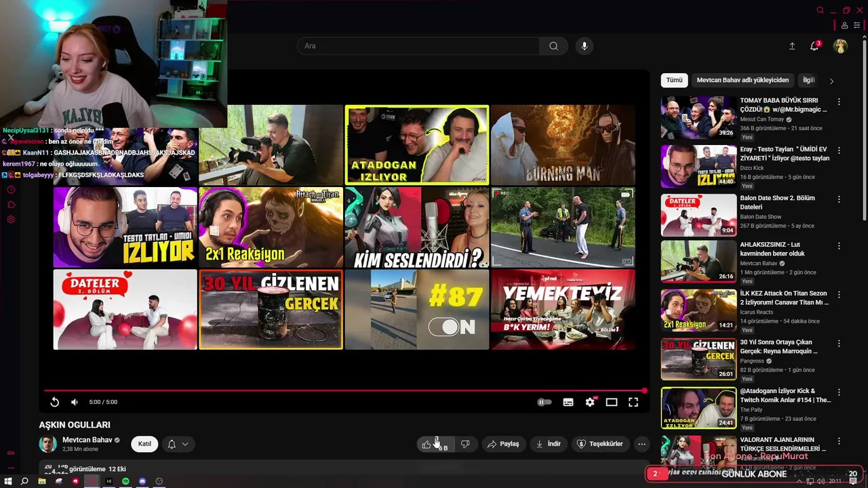Open options for Balon Date Show video
This screenshot has width=868, height=488.
point(839,199)
